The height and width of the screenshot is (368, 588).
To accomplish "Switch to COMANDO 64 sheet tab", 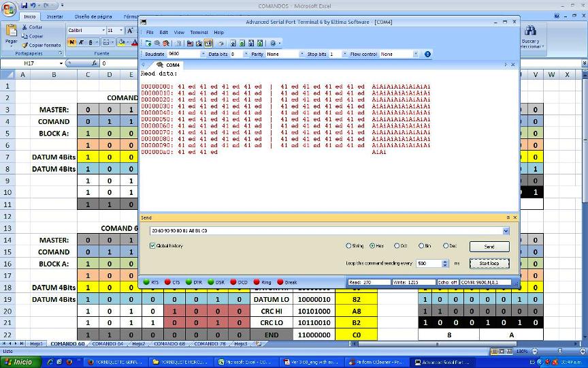I will (108, 343).
